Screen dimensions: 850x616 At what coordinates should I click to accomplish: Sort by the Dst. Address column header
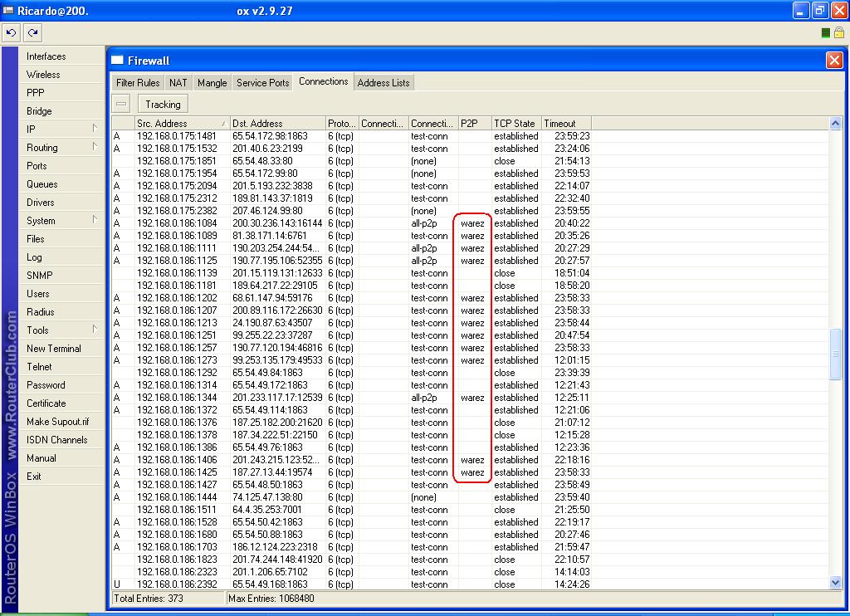pyautogui.click(x=277, y=124)
